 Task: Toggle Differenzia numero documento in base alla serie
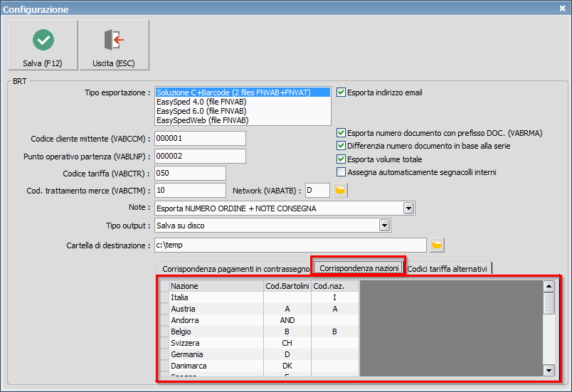coord(341,146)
